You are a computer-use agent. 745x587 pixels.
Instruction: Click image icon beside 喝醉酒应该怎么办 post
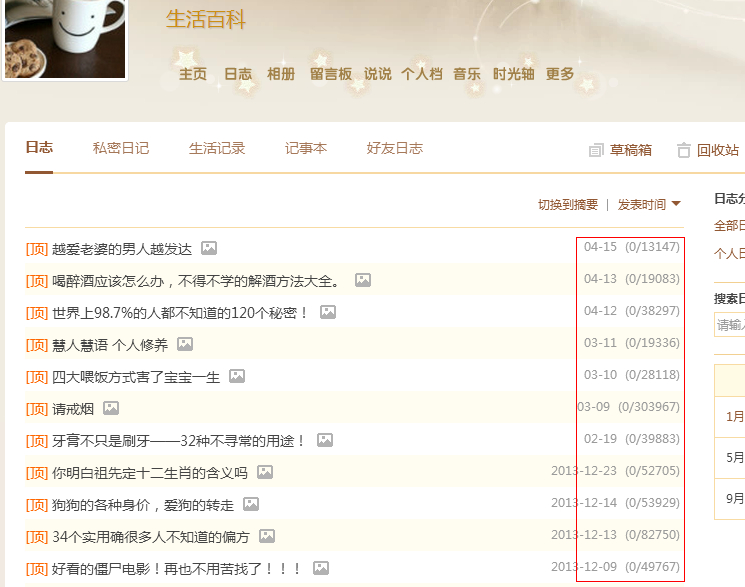[x=363, y=280]
